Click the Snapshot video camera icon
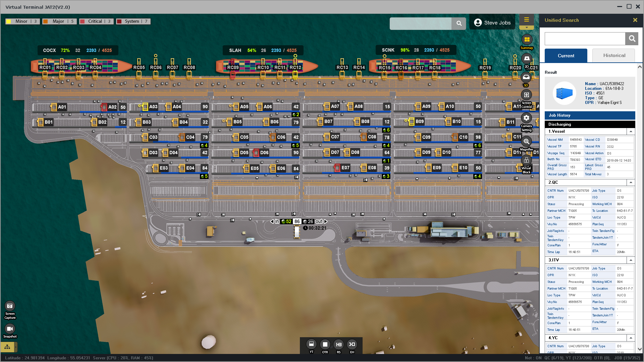 (x=10, y=329)
